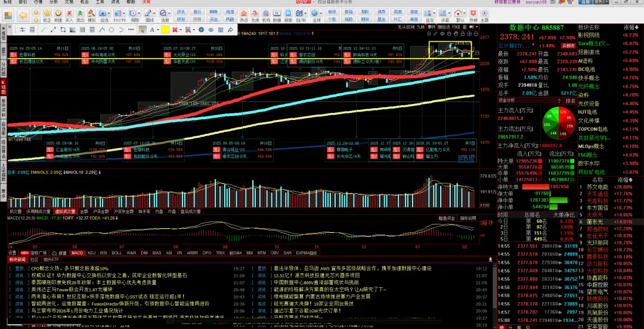Expand the 选股 dropdown arrow

pos(169,13)
